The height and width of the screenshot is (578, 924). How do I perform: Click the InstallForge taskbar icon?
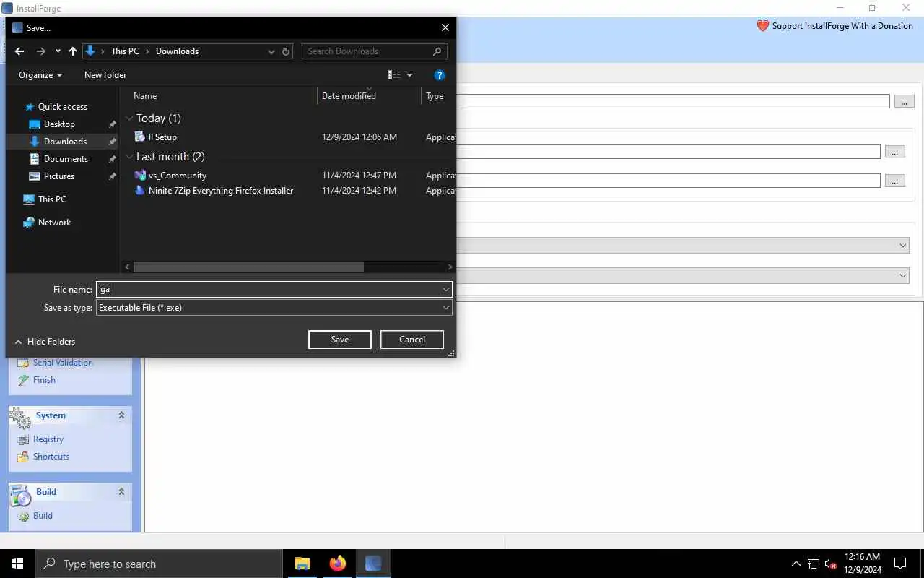[x=372, y=564]
